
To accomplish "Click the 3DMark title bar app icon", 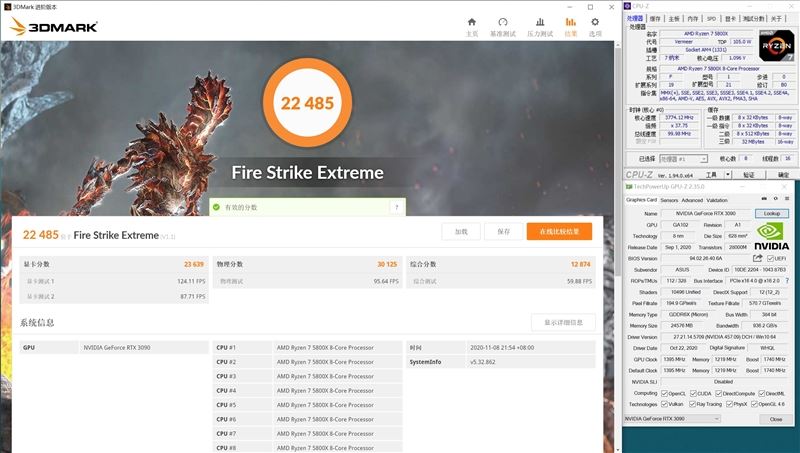I will point(7,7).
